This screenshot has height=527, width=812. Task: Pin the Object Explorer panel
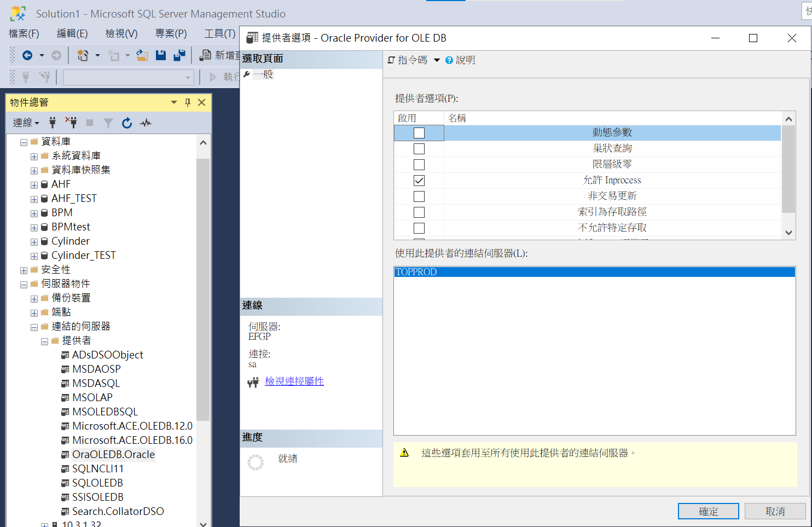click(188, 102)
